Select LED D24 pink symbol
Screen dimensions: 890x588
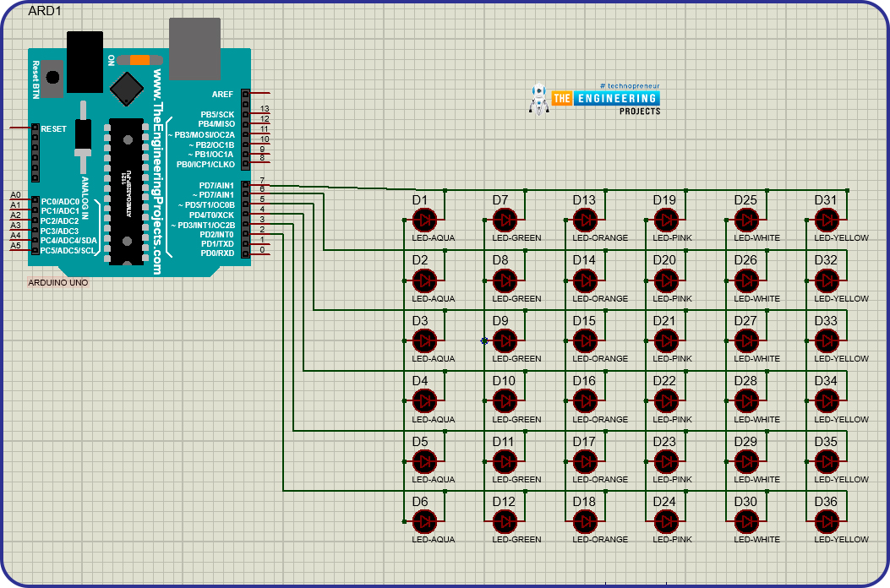(666, 521)
